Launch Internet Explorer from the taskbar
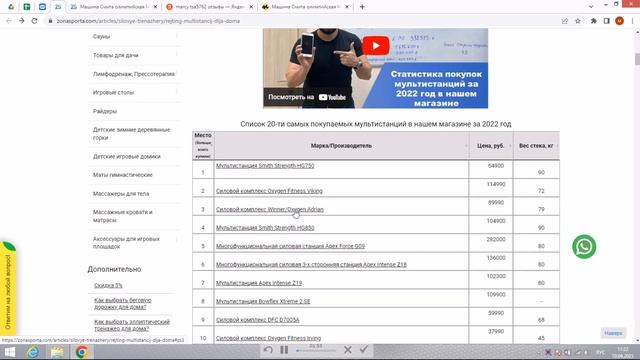The width and height of the screenshot is (640, 360). 33,352
